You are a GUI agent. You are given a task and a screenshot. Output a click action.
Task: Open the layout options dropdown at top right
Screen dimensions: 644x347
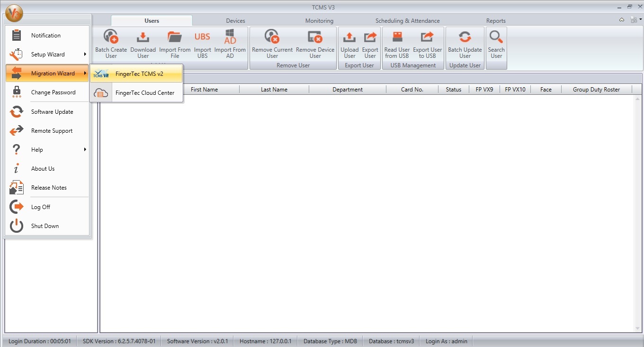coord(636,20)
